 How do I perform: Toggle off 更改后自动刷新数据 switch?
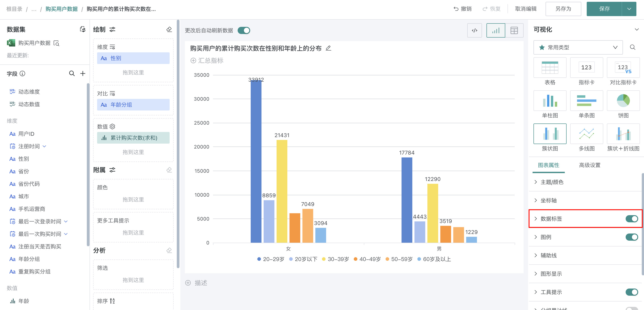[x=244, y=30]
